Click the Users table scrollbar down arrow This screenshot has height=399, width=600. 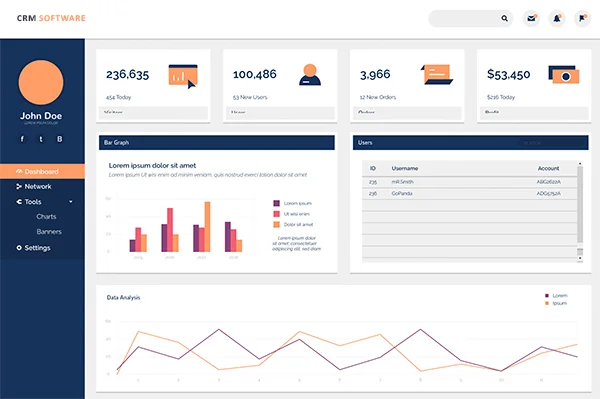(580, 258)
